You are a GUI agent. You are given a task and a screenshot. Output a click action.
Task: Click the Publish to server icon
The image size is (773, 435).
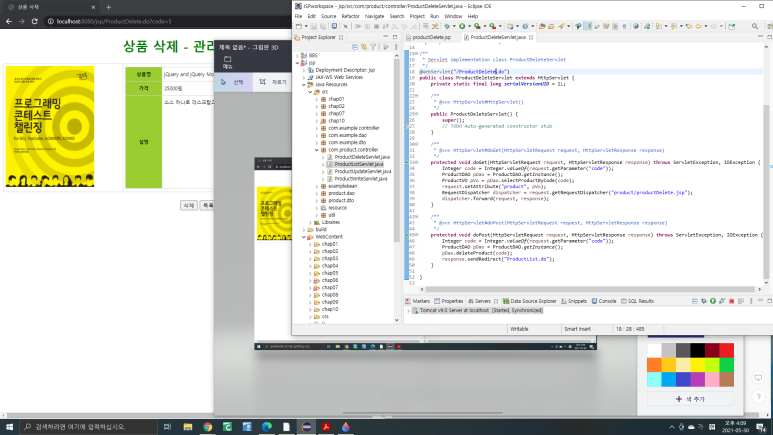tap(741, 301)
